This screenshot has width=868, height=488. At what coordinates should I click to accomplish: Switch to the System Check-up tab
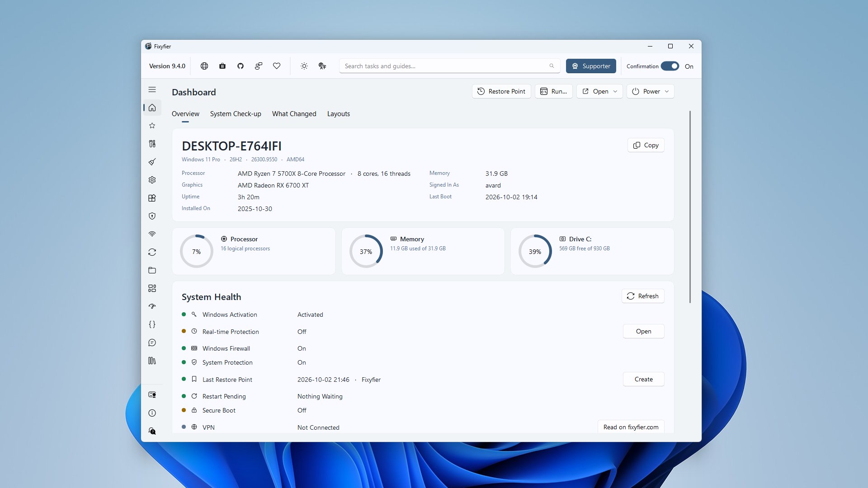[236, 114]
